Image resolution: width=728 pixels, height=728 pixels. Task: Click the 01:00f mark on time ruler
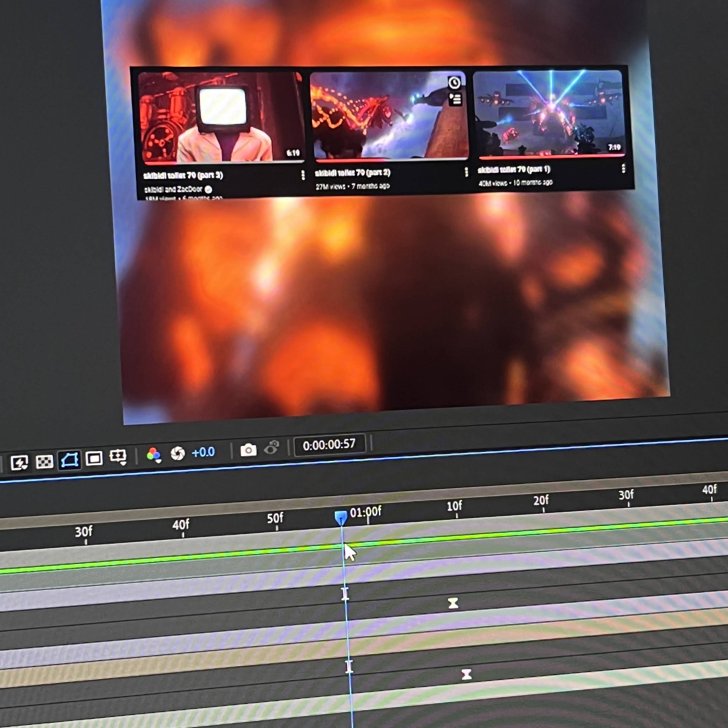365,512
